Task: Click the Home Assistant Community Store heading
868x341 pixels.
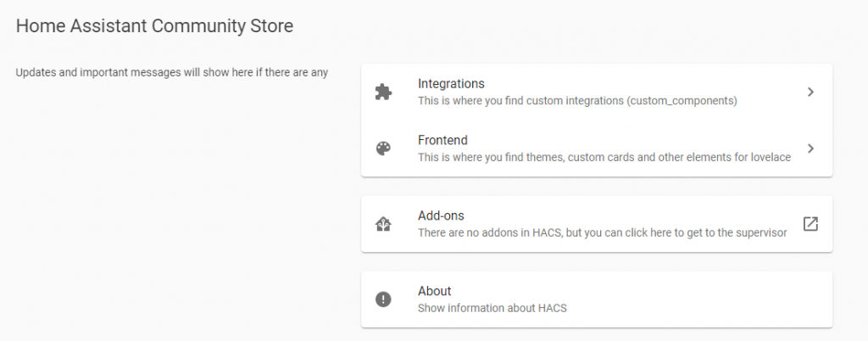Action: click(154, 25)
